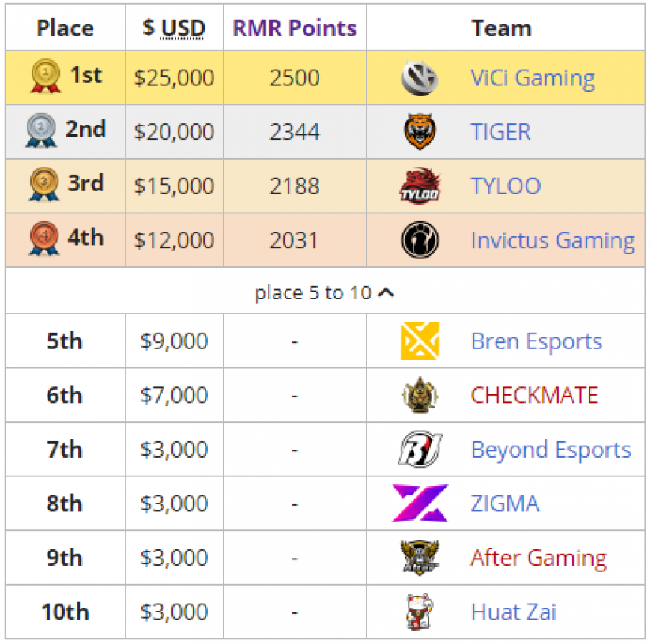Click the Invictus Gaming circular logo
Viewport: 652px width, 644px height.
click(x=420, y=240)
